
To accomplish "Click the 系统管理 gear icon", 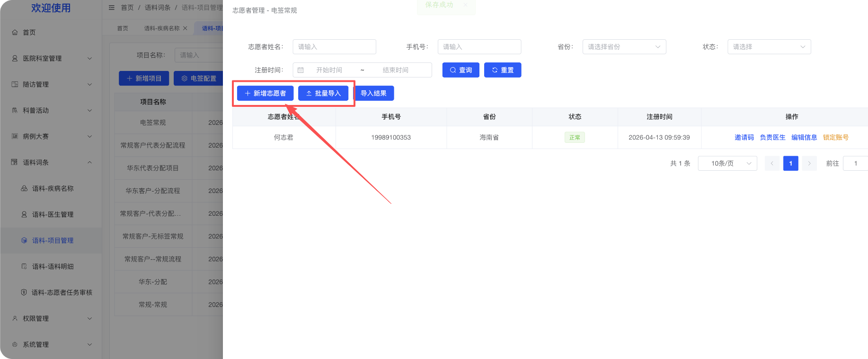I will tap(15, 345).
